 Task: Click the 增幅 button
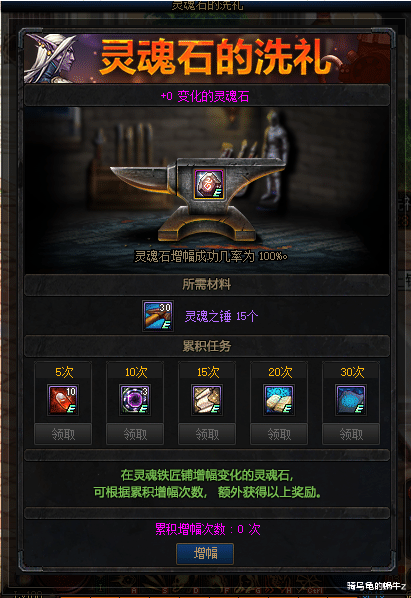(x=205, y=553)
